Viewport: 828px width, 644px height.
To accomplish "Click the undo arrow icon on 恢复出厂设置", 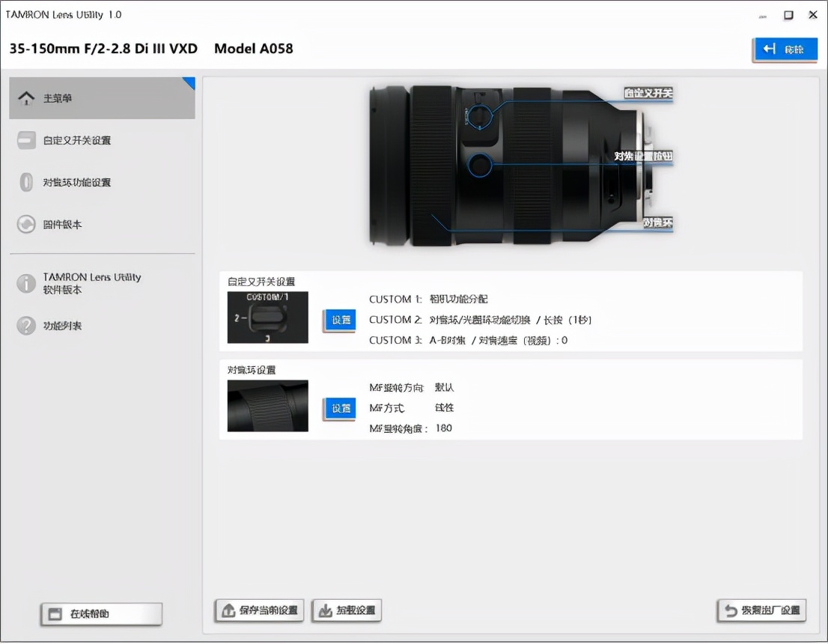I will click(x=731, y=611).
